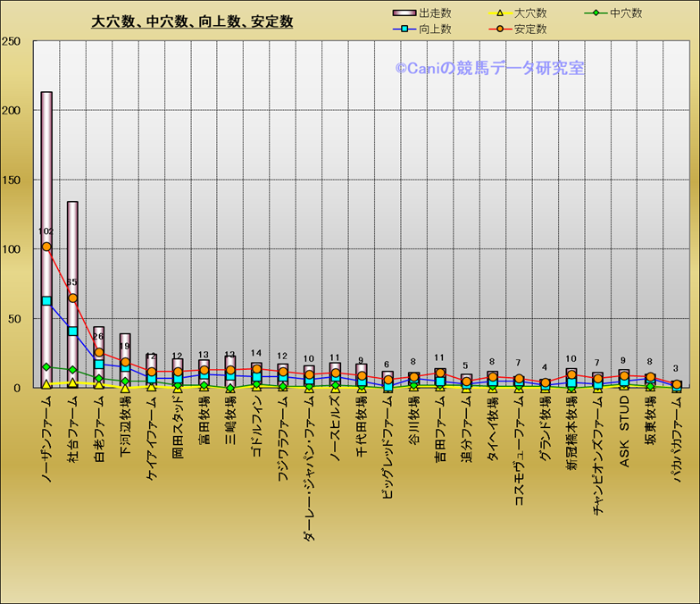700x604 pixels.
Task: Click the 安定数 text in the legend
Action: (532, 29)
